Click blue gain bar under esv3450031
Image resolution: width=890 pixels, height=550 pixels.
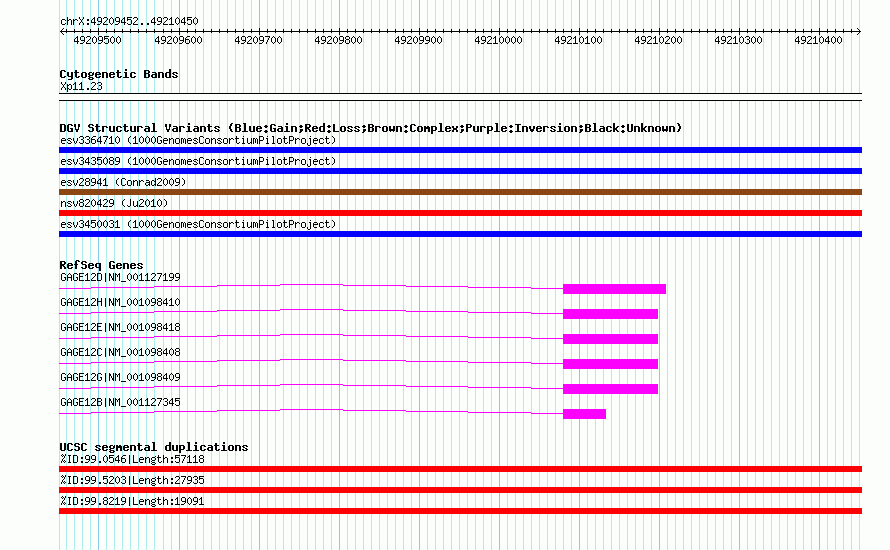[x=460, y=234]
